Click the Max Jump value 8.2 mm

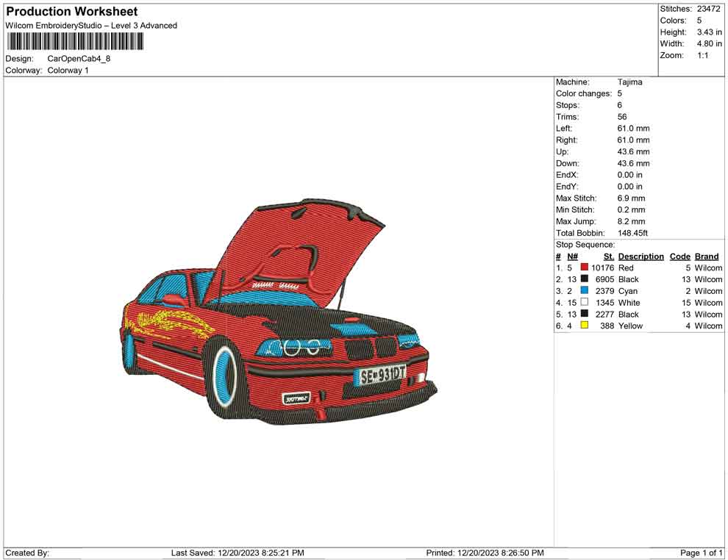point(632,221)
